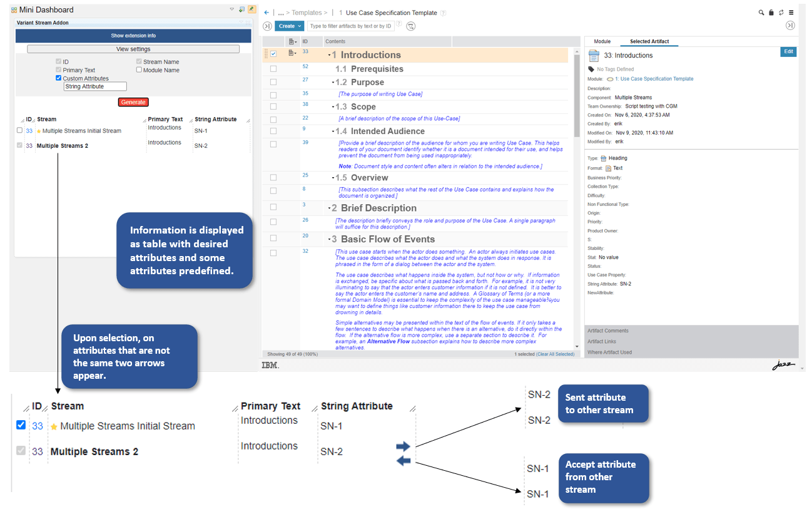Image resolution: width=812 pixels, height=509 pixels.
Task: Click the add widget icon in Mini Dashboard header
Action: (x=242, y=9)
